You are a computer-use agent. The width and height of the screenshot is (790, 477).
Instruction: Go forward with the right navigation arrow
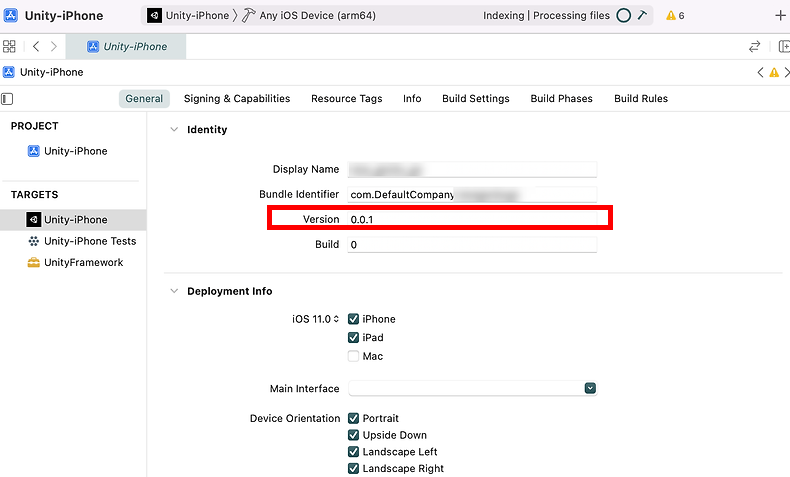pos(53,46)
